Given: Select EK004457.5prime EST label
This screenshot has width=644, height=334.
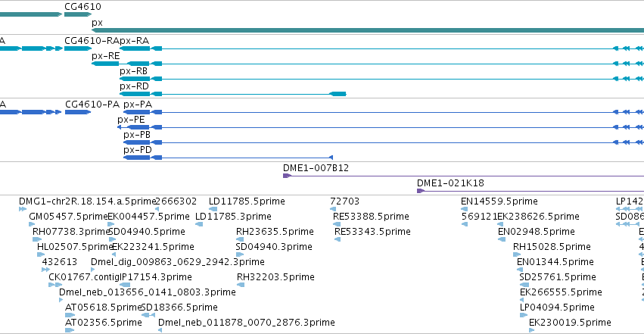Looking at the screenshot, I should [x=148, y=217].
